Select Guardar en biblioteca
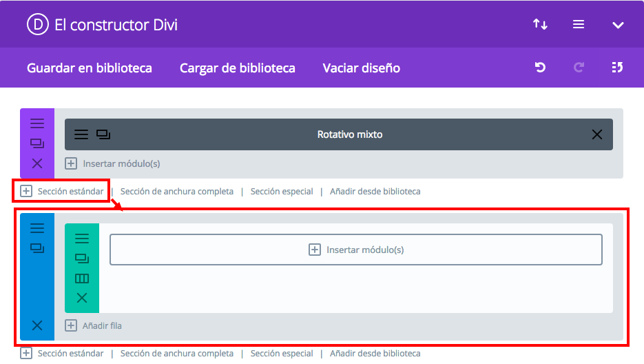The height and width of the screenshot is (364, 644). click(x=90, y=68)
